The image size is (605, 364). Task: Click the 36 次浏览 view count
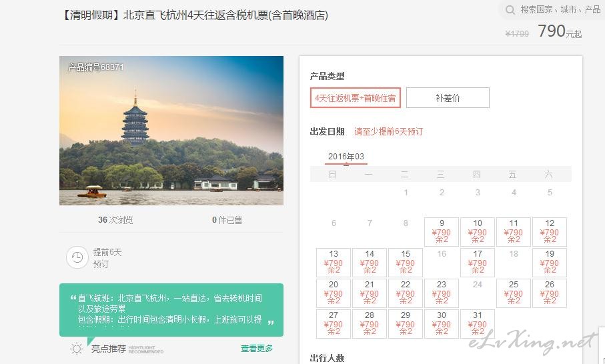coord(115,220)
